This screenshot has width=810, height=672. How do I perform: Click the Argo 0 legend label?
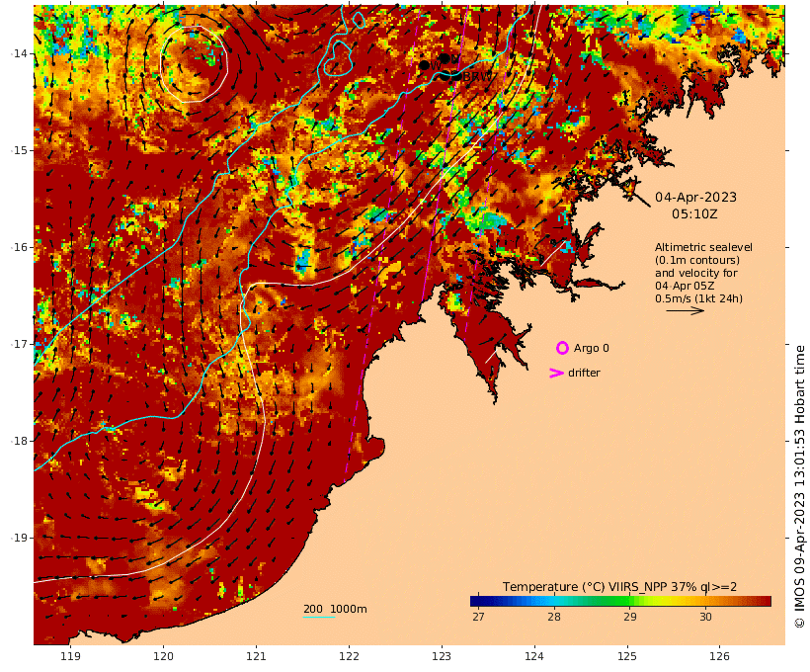pos(592,349)
